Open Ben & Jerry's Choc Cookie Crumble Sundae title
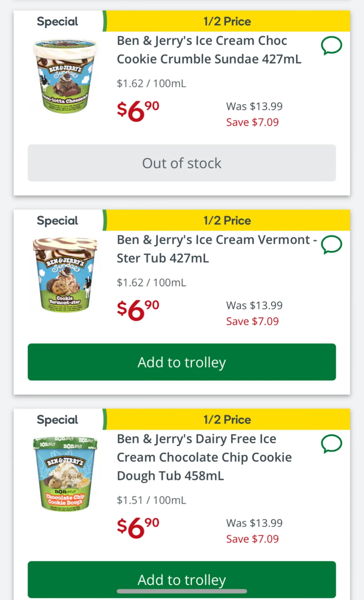The image size is (364, 600). pyautogui.click(x=209, y=50)
